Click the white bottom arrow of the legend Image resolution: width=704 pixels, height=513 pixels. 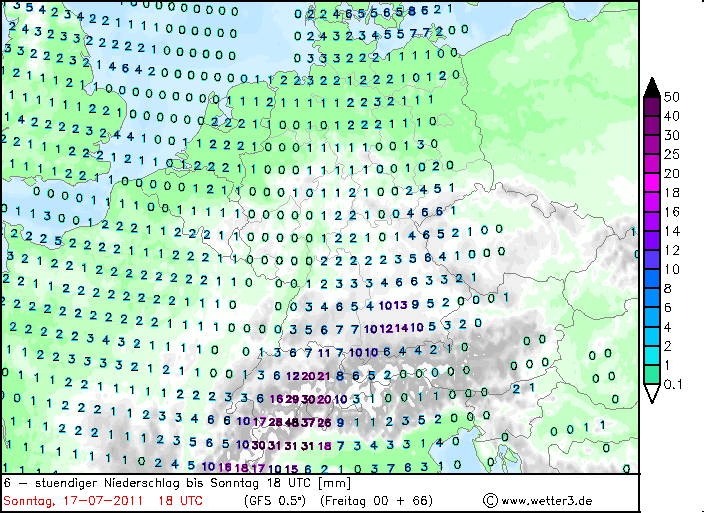pos(652,394)
